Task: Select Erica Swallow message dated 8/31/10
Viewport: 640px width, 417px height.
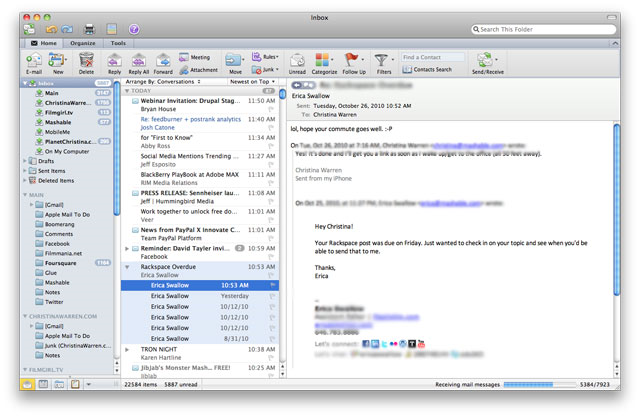Action: 200,339
